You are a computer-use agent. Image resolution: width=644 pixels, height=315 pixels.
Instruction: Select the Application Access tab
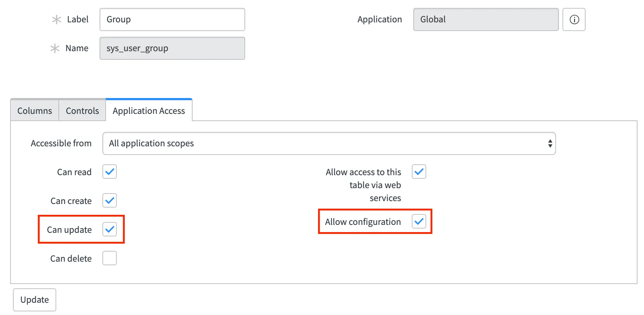point(149,110)
